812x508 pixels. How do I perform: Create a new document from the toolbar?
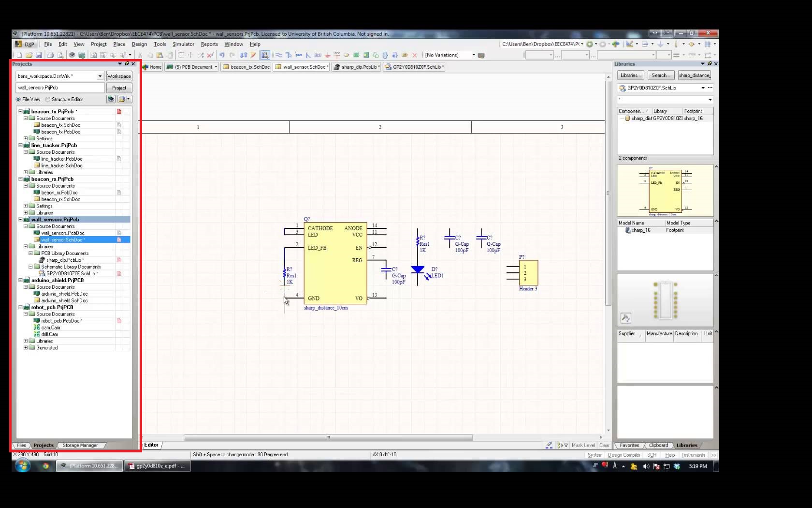[x=19, y=55]
